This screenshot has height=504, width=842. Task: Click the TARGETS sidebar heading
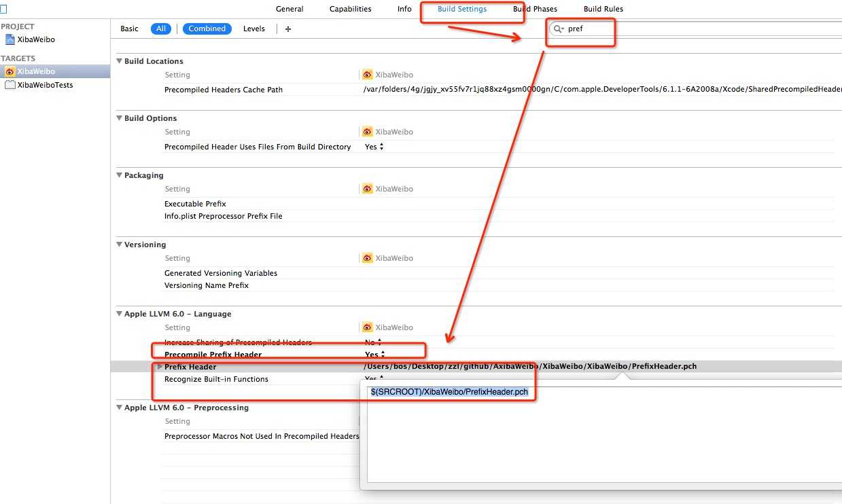[x=18, y=58]
